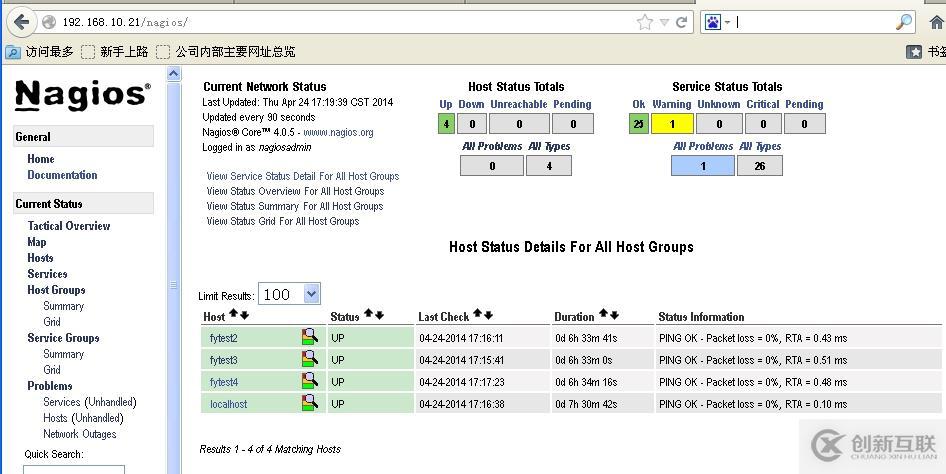The width and height of the screenshot is (946, 474).
Task: Open the 新手上路 bookmark
Action: (115, 52)
